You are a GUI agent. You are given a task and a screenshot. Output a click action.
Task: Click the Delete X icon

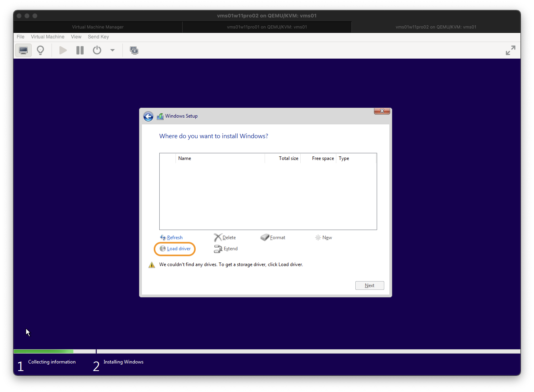[x=217, y=238]
